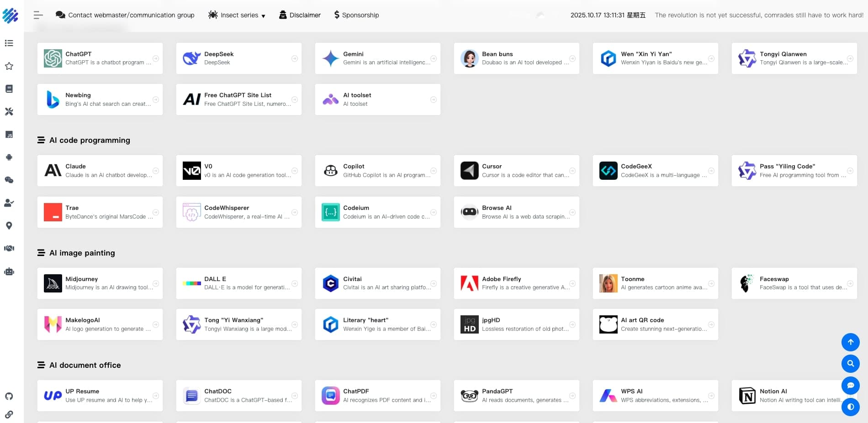Toggle dark mode with half-circle button

click(850, 407)
